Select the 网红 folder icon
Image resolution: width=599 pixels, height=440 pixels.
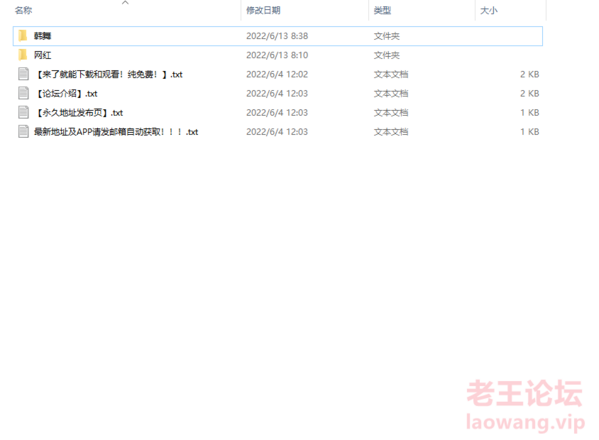point(23,55)
